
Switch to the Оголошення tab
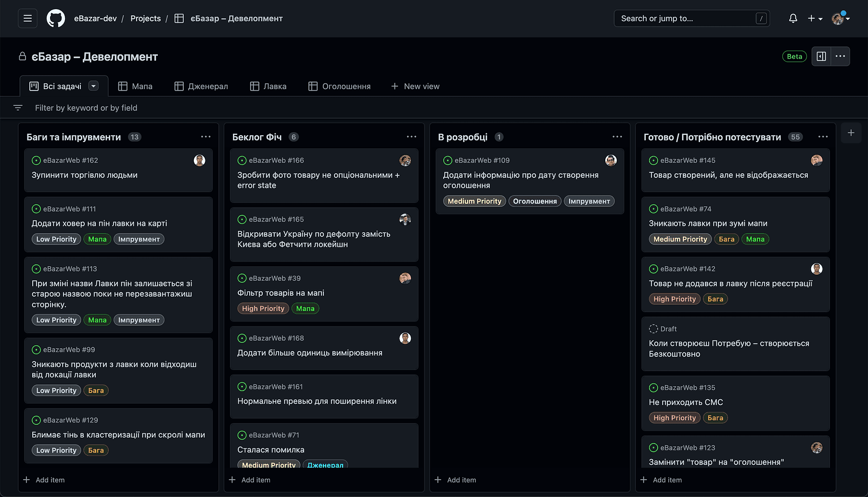coord(339,86)
